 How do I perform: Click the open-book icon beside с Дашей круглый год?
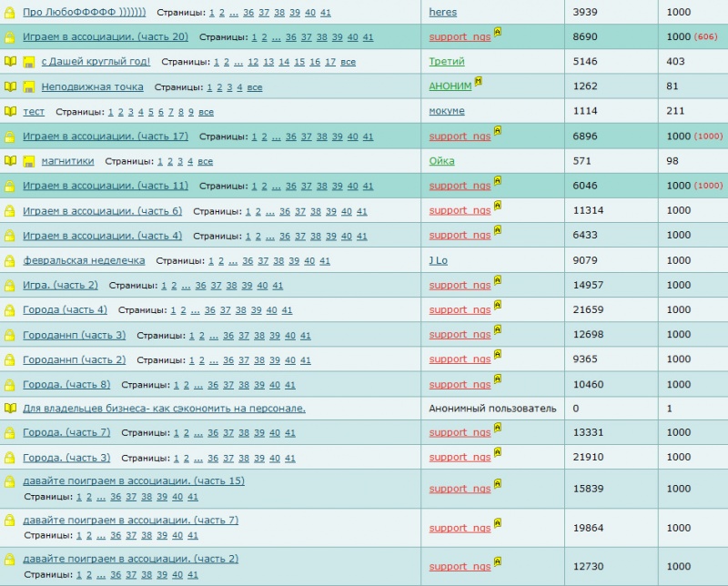pyautogui.click(x=10, y=61)
